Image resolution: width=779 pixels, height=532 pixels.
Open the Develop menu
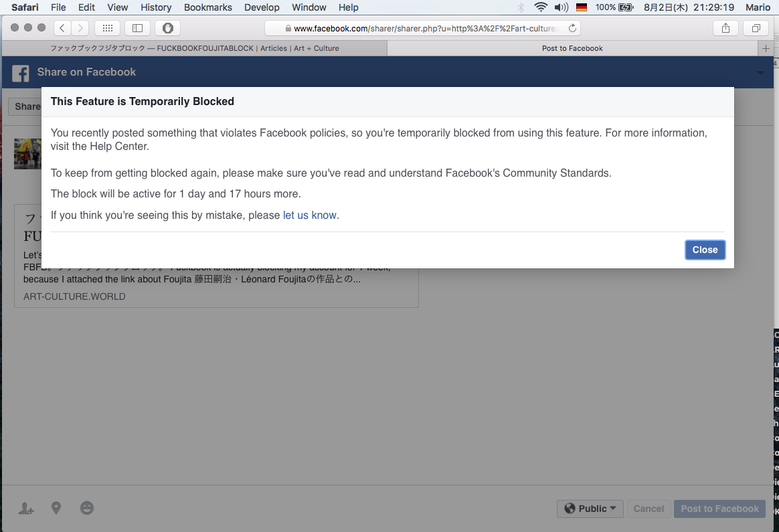click(262, 7)
